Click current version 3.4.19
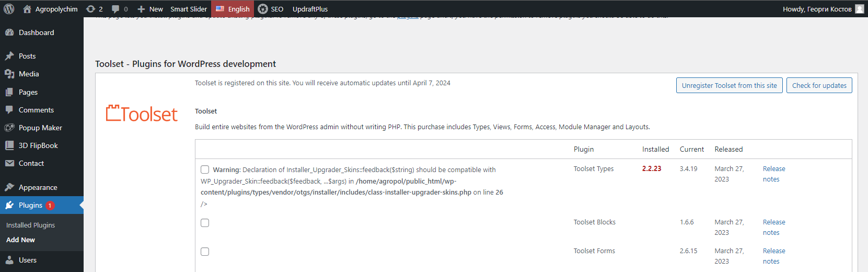Viewport: 868px width, 272px height. click(x=688, y=168)
